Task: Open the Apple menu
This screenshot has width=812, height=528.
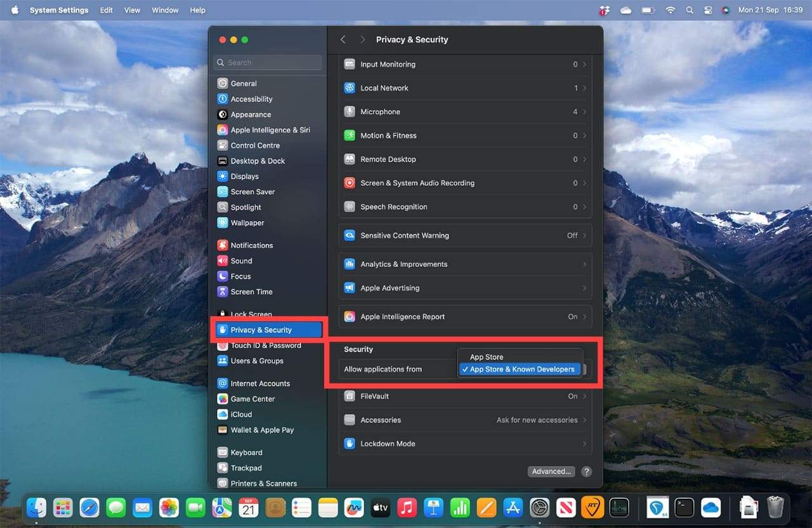Action: pos(15,10)
